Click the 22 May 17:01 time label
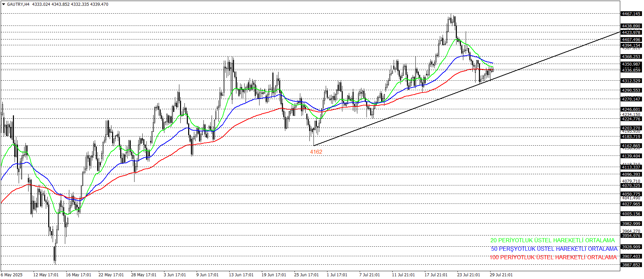Viewport: 644px width, 279px height. (x=111, y=275)
